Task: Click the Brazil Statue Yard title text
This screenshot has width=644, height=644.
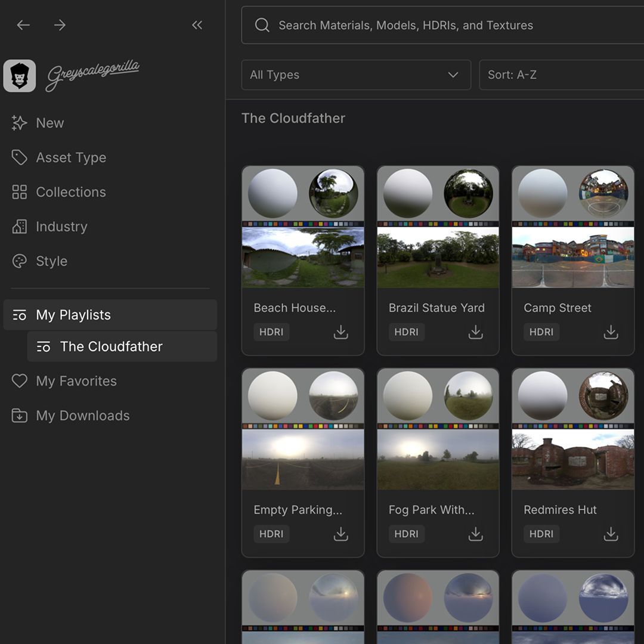Action: click(x=436, y=308)
